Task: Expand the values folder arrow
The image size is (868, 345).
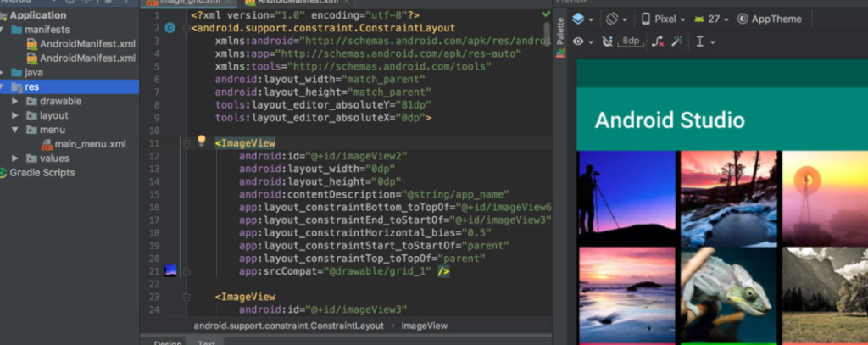Action: [15, 159]
